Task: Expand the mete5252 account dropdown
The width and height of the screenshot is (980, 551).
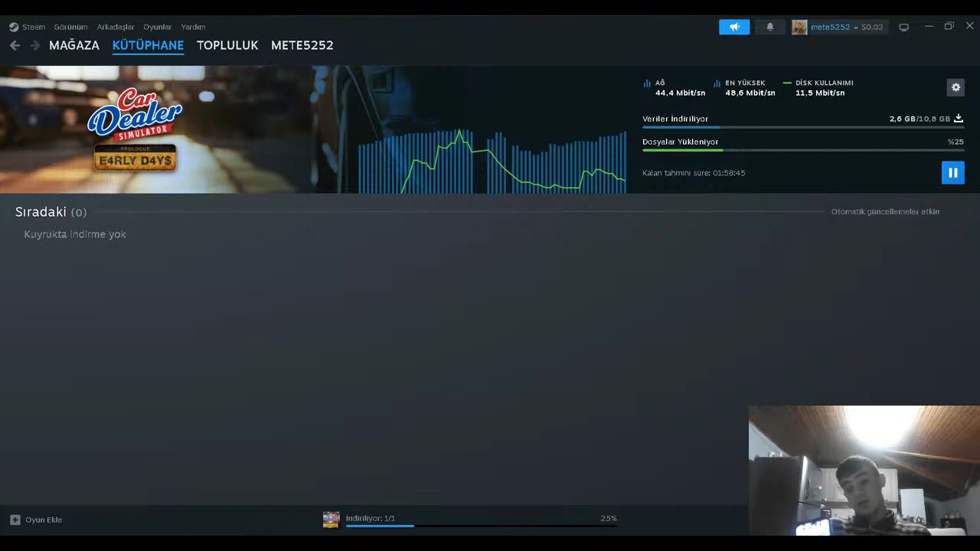Action: click(x=856, y=27)
